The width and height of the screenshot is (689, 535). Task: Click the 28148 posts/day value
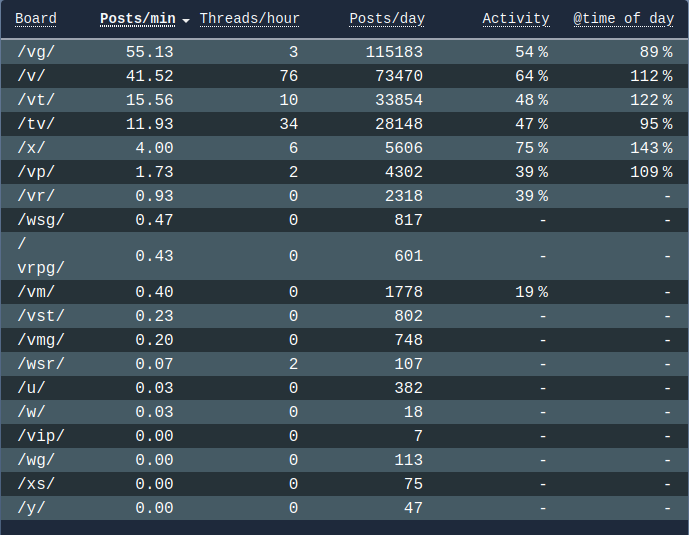399,124
